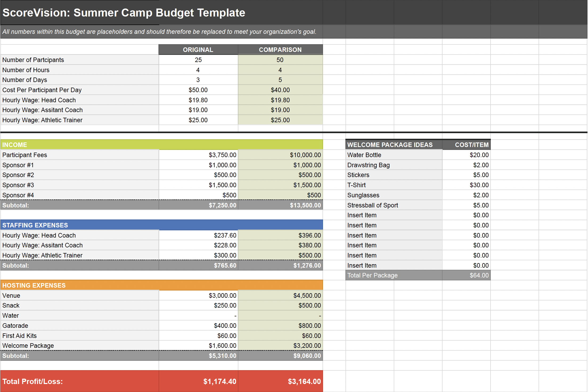Click Head Coach wage $237.60 cell
588x392 pixels.
click(198, 235)
